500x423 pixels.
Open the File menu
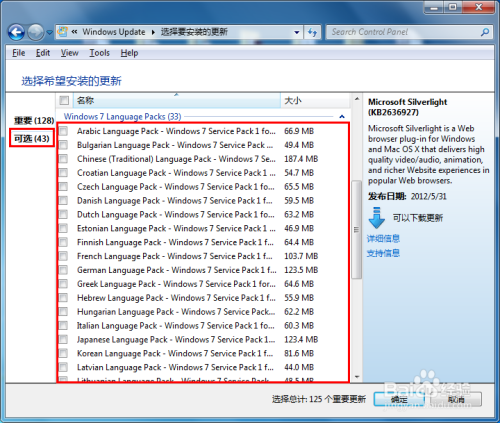tap(18, 53)
